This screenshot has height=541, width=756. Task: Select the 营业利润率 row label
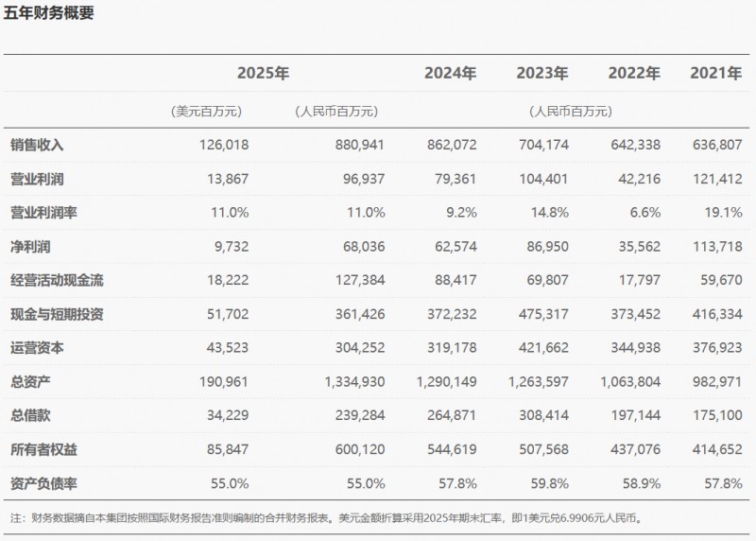tap(43, 213)
